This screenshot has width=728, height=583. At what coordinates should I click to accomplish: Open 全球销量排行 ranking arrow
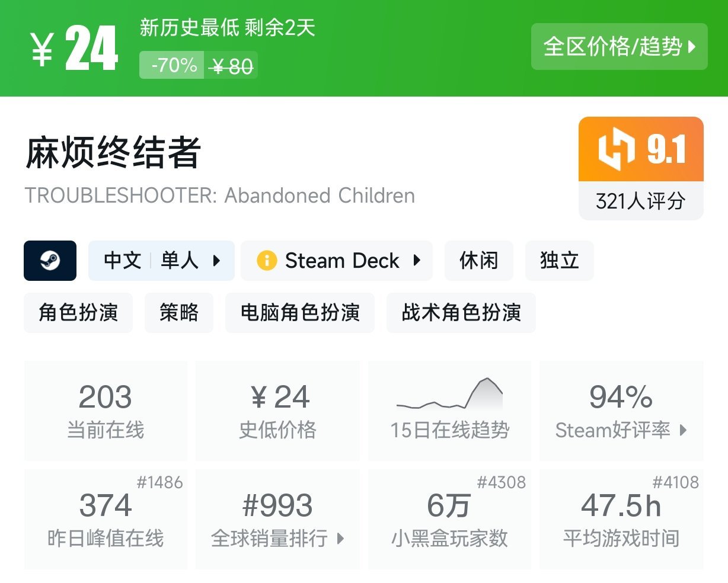pyautogui.click(x=340, y=539)
